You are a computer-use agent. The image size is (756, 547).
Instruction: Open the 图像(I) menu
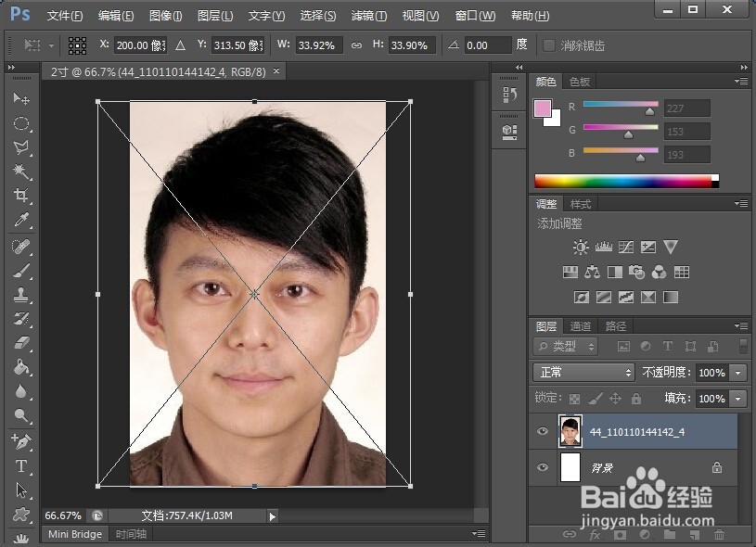(x=165, y=16)
